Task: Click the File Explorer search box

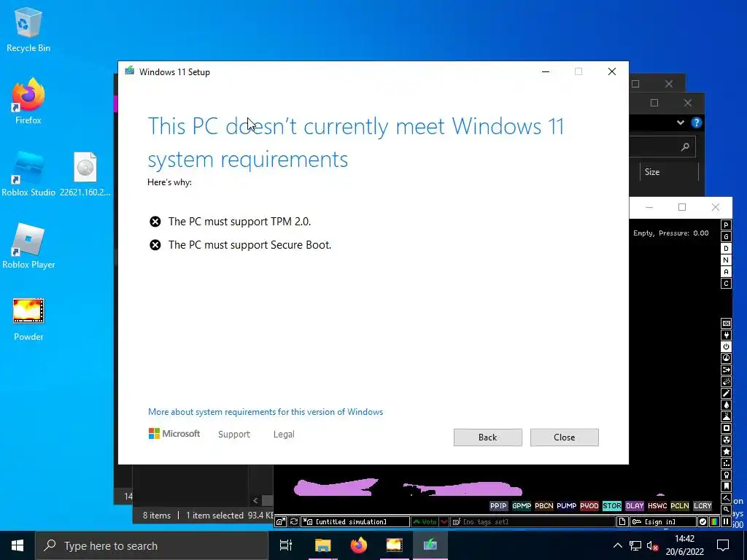Action: coord(662,147)
